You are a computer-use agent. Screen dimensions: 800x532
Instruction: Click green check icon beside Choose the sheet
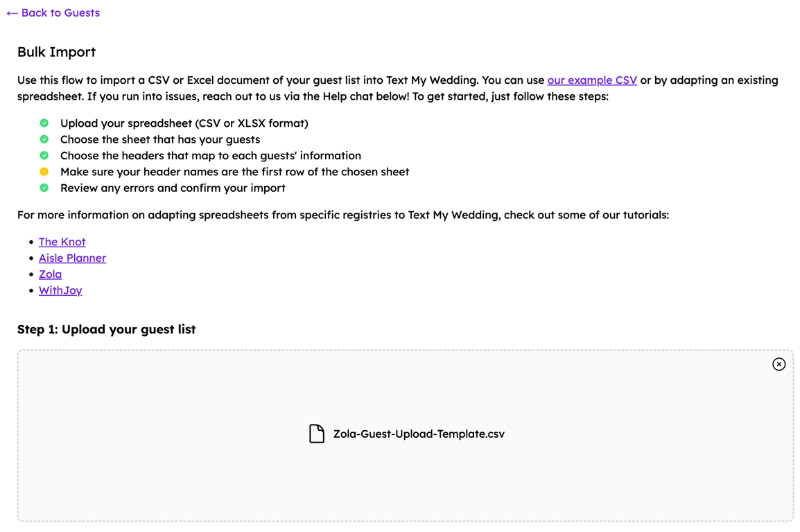[x=44, y=139]
